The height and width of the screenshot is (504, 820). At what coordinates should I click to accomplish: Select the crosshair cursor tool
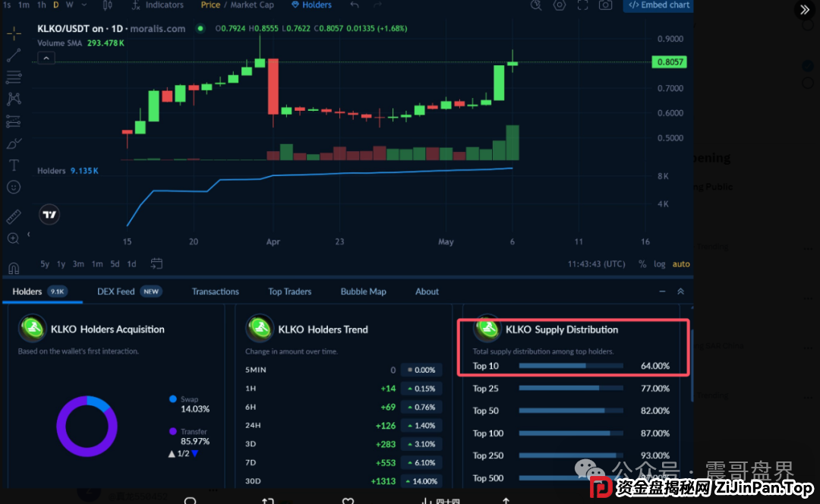pos(14,33)
